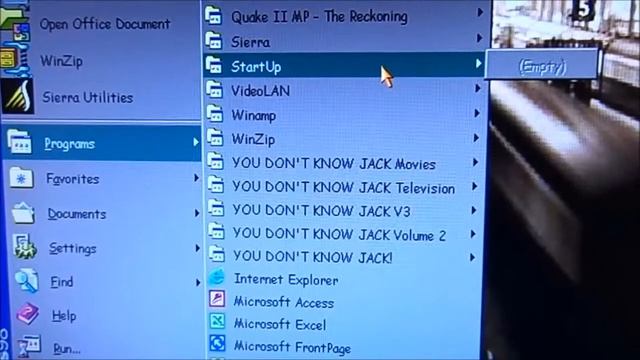
Task: Click the Open Office Document icon
Action: click(15, 24)
